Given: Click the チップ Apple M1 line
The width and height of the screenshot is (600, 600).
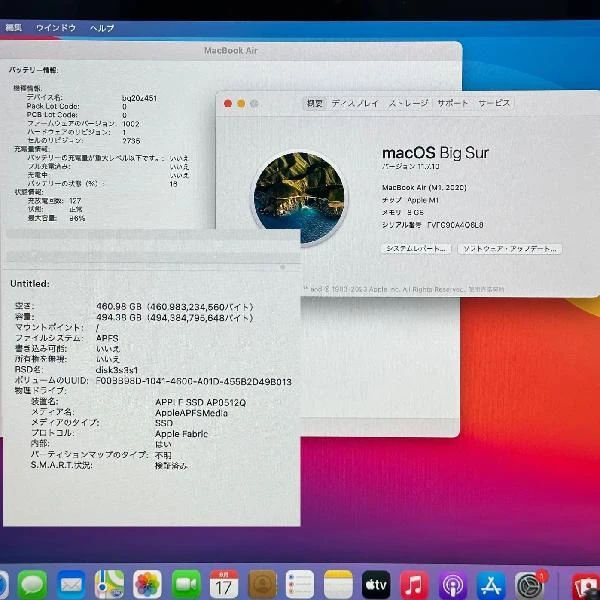Looking at the screenshot, I should tap(410, 200).
